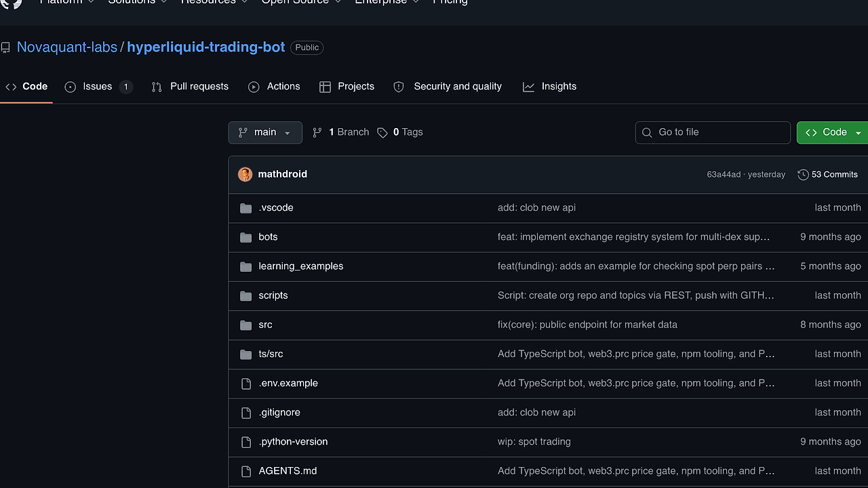Expand the Open Source menu

[x=302, y=2]
